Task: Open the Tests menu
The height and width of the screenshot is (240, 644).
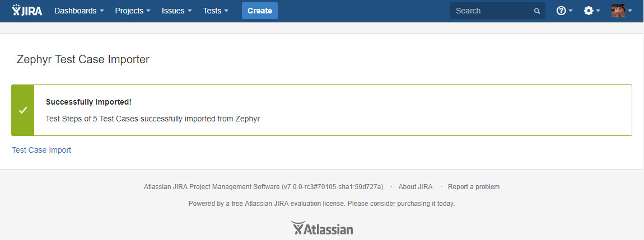Action: [x=216, y=11]
